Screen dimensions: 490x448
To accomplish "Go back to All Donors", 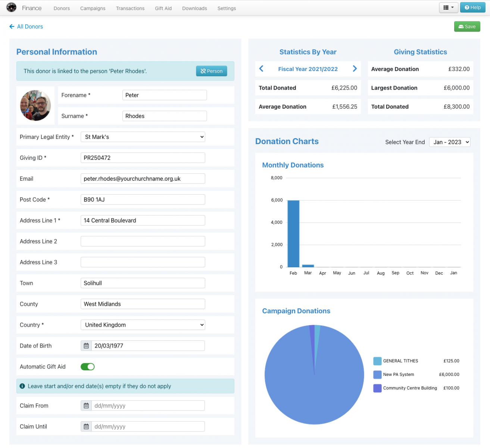I will tap(26, 27).
